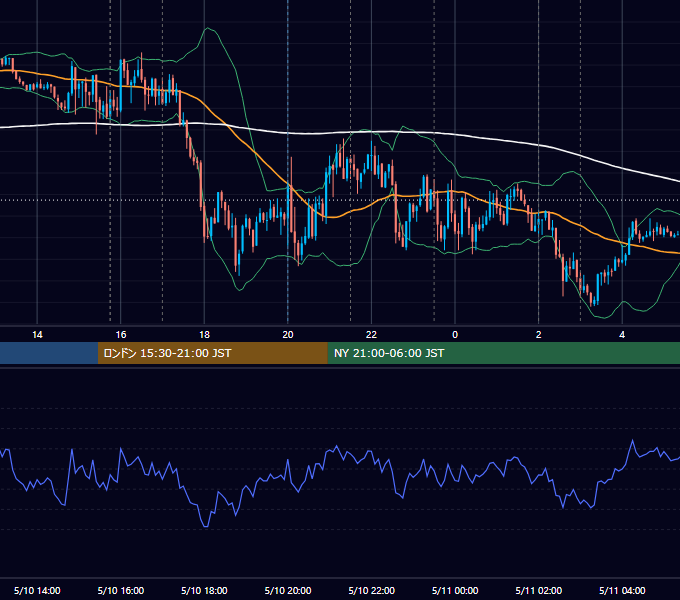680x600 pixels.
Task: Click the 20 hour label on price chart axis
Action: click(x=288, y=335)
